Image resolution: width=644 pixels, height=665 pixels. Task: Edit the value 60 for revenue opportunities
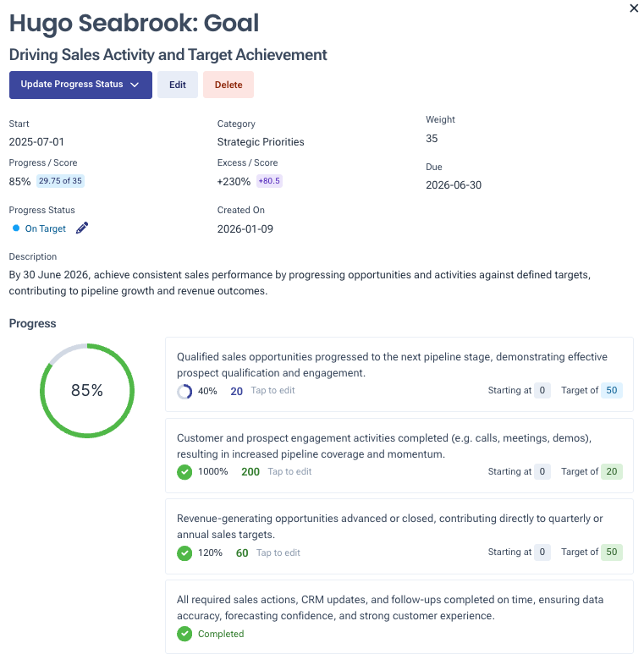point(242,553)
